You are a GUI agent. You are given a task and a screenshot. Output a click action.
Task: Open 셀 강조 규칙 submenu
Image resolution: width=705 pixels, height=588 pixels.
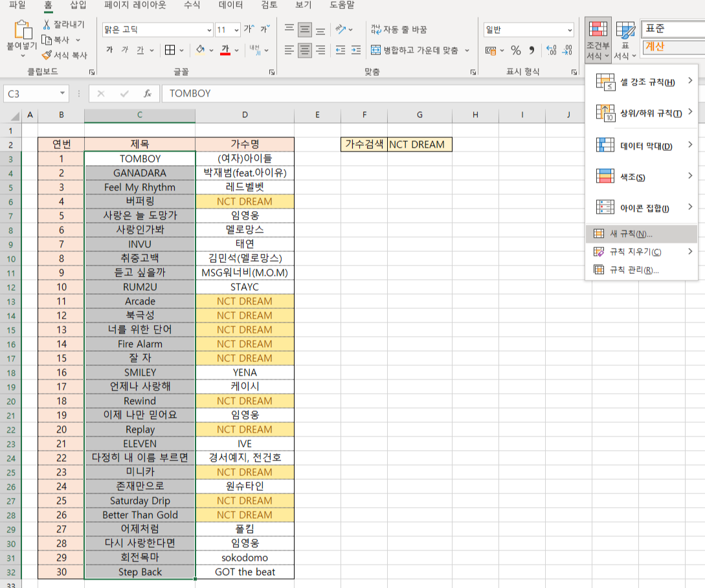[642, 82]
